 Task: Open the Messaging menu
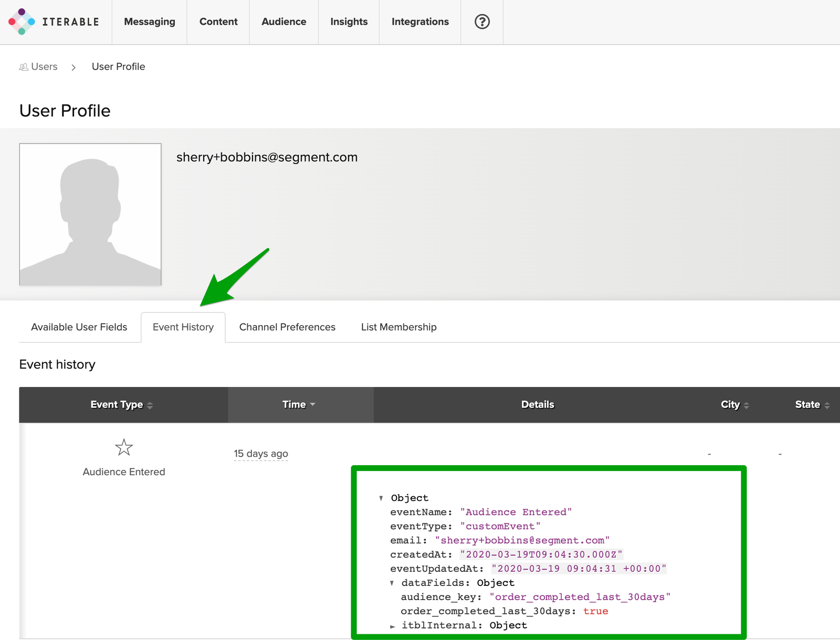(x=149, y=22)
